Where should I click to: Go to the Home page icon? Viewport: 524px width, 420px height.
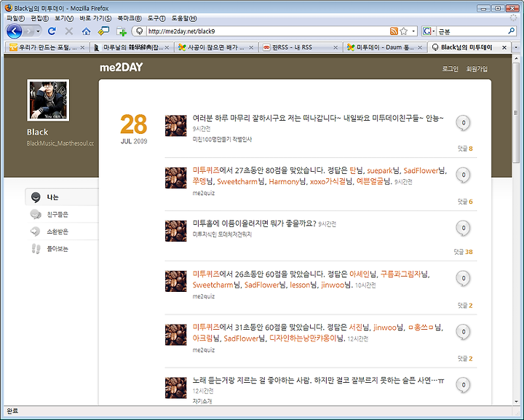point(86,31)
